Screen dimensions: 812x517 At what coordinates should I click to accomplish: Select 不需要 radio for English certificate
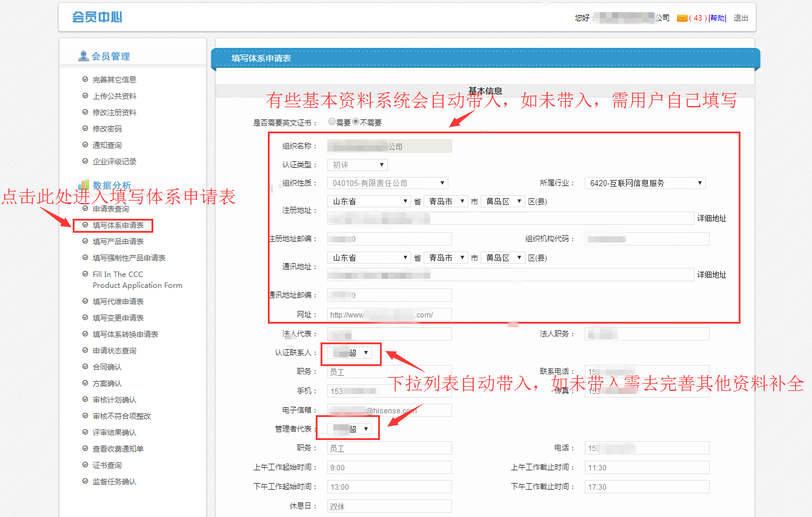point(356,121)
